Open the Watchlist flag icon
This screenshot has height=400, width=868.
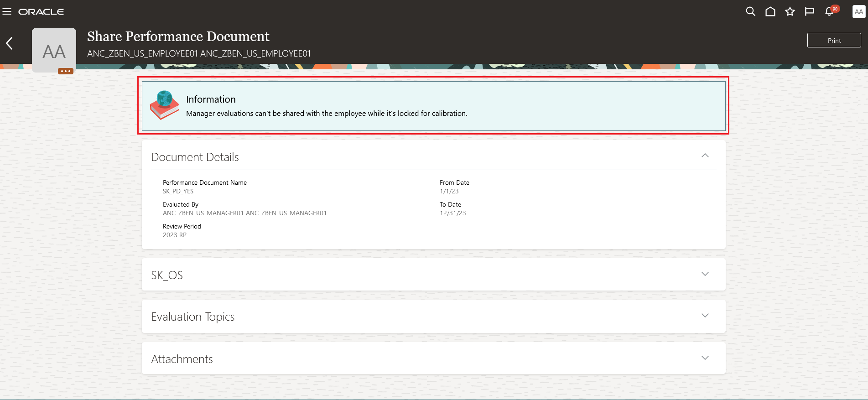(x=810, y=11)
